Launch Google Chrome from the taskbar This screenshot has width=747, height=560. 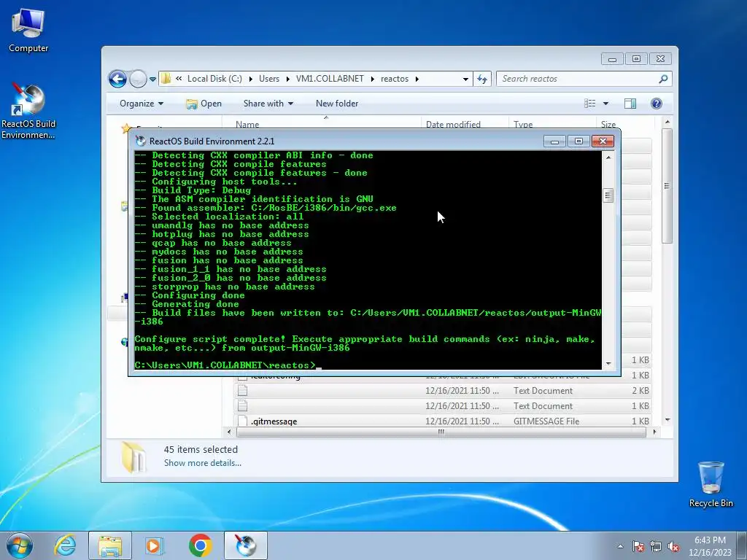pyautogui.click(x=200, y=545)
